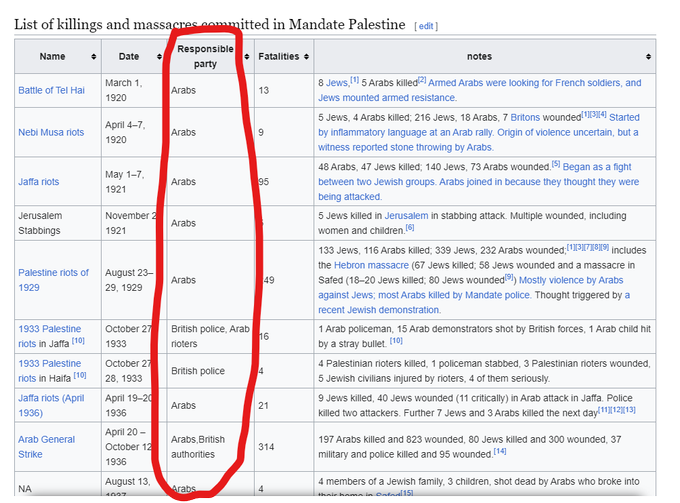Follow the Jews link in Tel Hai notes
Viewport: 680px width, 503px height.
click(337, 83)
